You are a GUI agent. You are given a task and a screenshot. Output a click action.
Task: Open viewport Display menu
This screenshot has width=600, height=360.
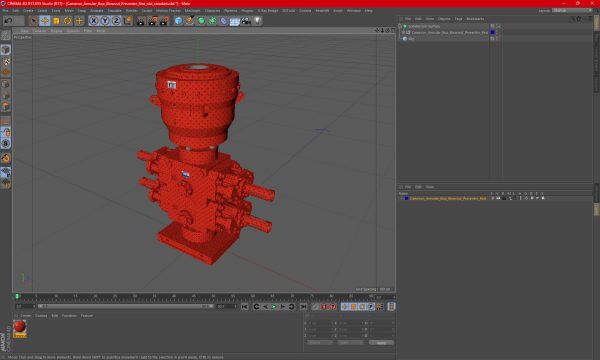pyautogui.click(x=56, y=31)
